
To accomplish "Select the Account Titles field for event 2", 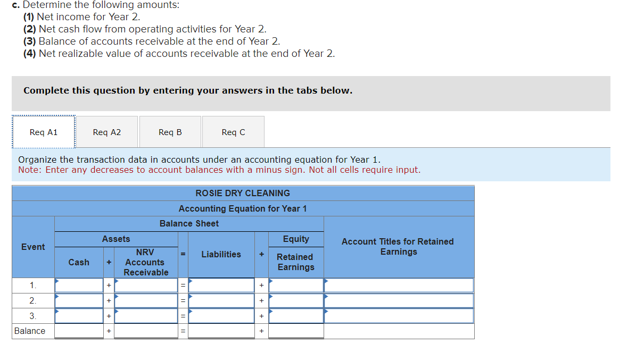I will (398, 300).
